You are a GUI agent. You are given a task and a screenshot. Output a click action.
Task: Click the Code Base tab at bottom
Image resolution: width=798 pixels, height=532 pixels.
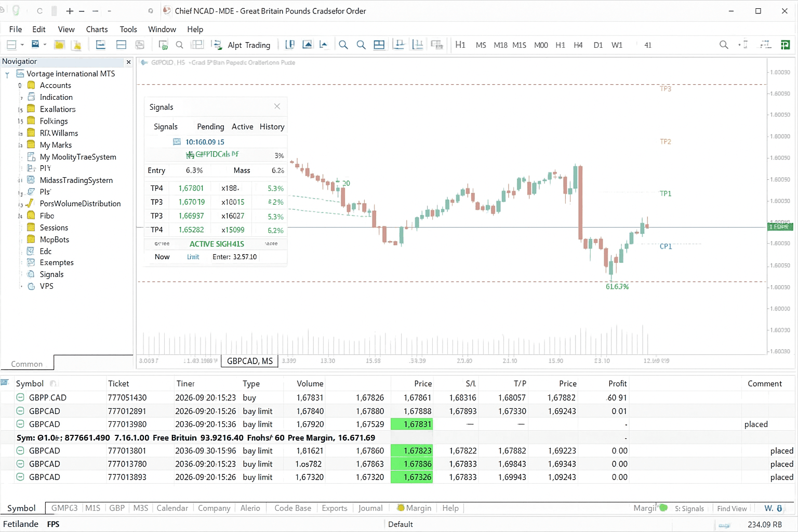292,508
